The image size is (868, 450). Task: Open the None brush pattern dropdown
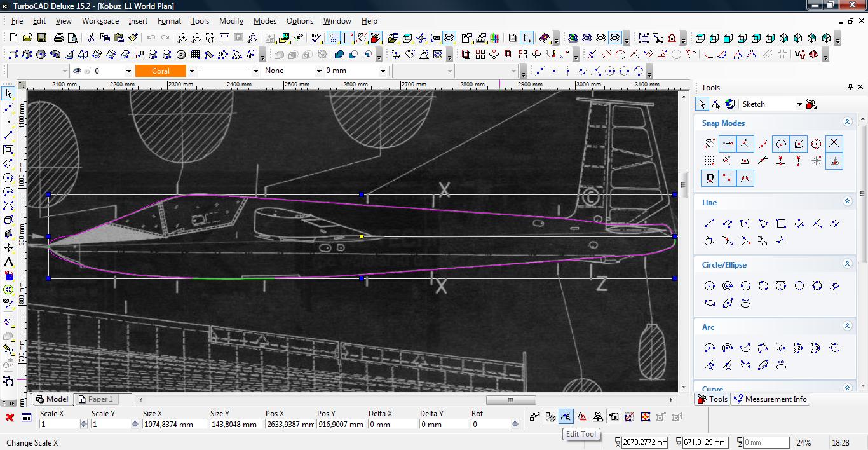point(319,71)
